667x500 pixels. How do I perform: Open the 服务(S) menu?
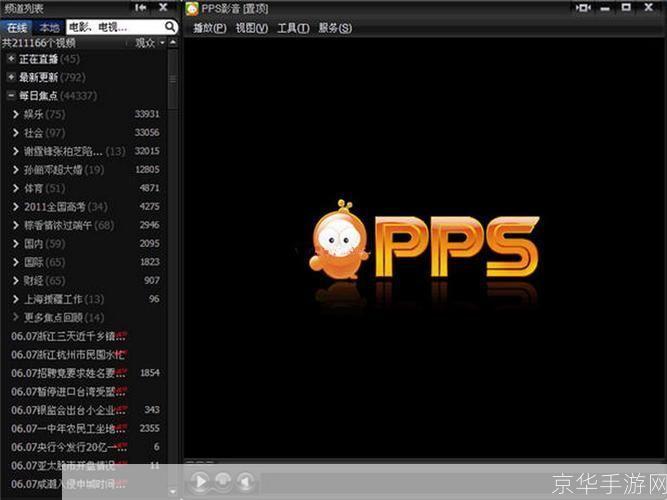pyautogui.click(x=335, y=28)
